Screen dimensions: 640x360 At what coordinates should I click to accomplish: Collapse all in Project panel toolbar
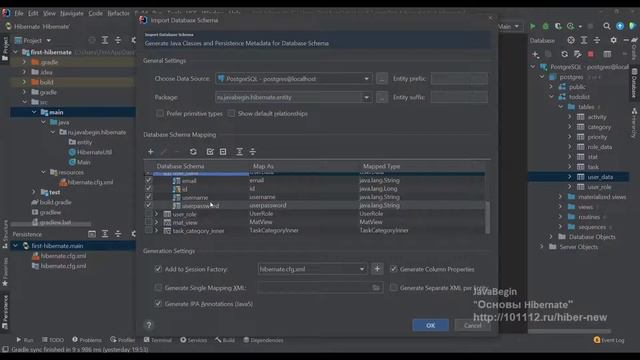[118, 40]
